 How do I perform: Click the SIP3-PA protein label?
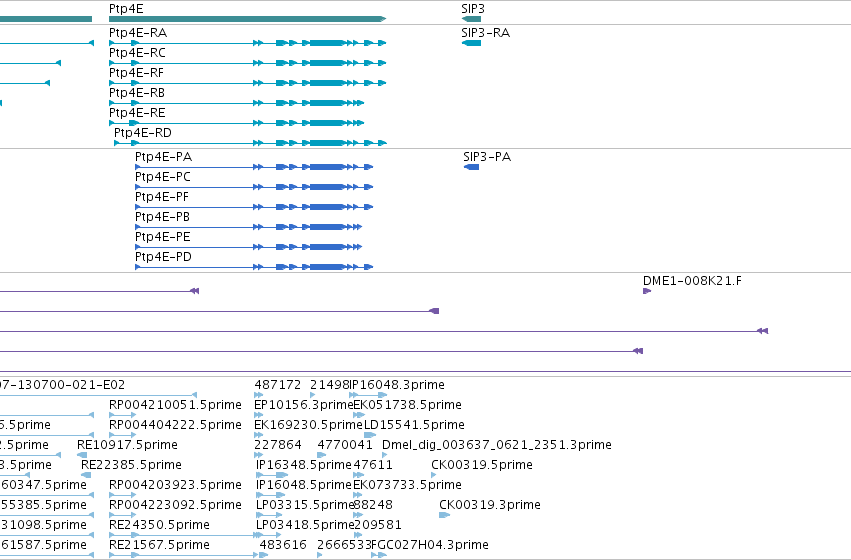click(487, 157)
